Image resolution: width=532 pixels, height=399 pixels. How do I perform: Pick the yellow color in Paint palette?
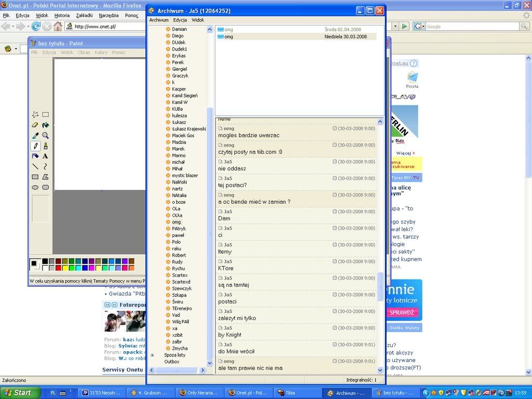(65, 268)
